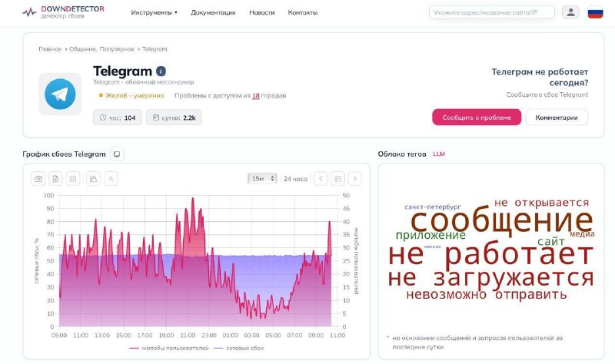Open the 18 cities link
This screenshot has width=615, height=364.
click(256, 95)
